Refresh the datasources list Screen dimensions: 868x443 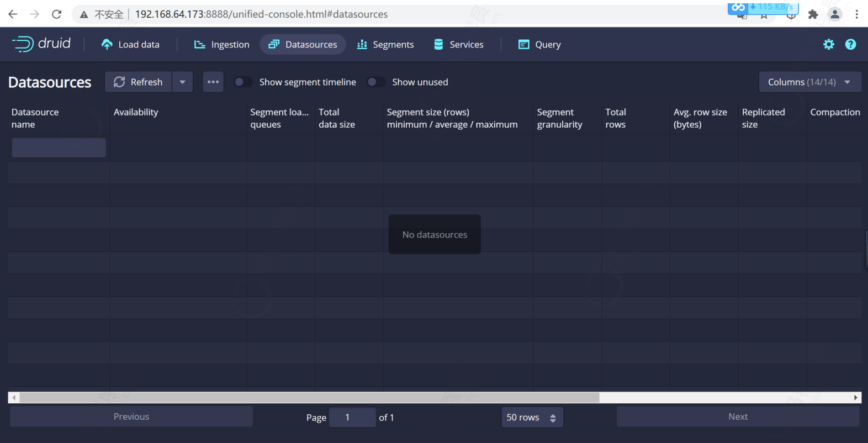click(x=139, y=82)
